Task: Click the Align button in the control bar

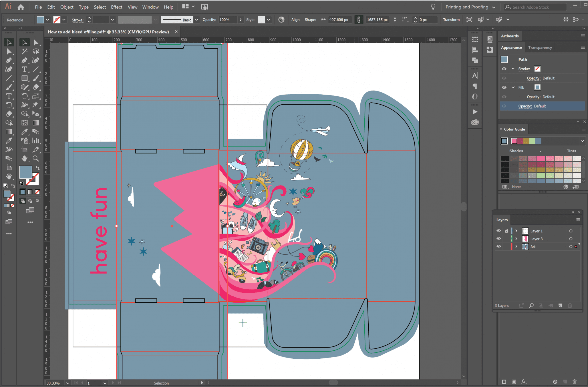Action: pos(295,19)
